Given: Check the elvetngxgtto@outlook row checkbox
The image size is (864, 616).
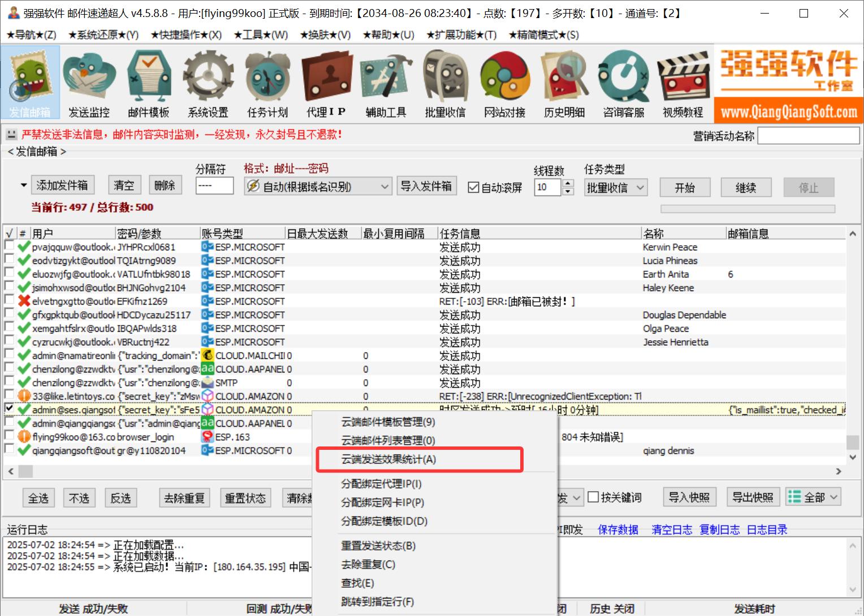Looking at the screenshot, I should pos(9,300).
